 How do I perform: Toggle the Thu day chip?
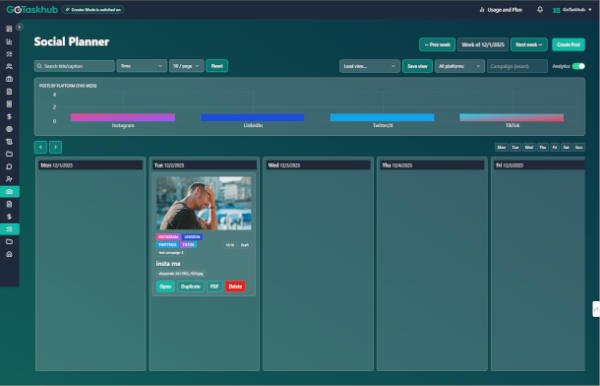pos(543,147)
